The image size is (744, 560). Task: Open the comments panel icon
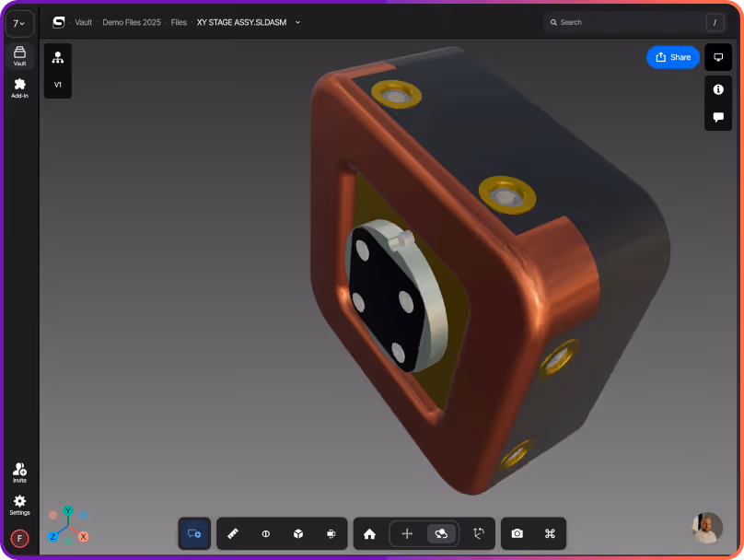[x=718, y=117]
